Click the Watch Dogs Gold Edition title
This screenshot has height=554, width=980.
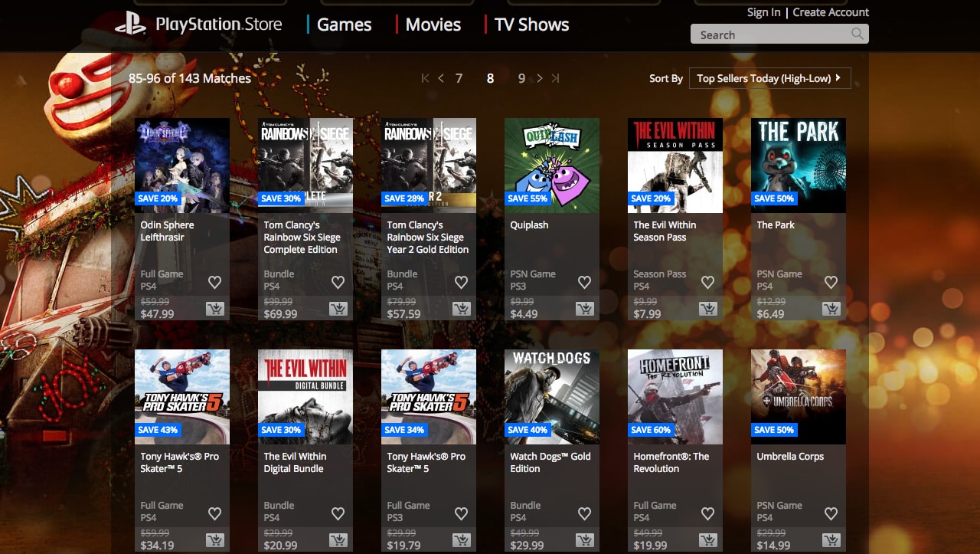(x=550, y=463)
